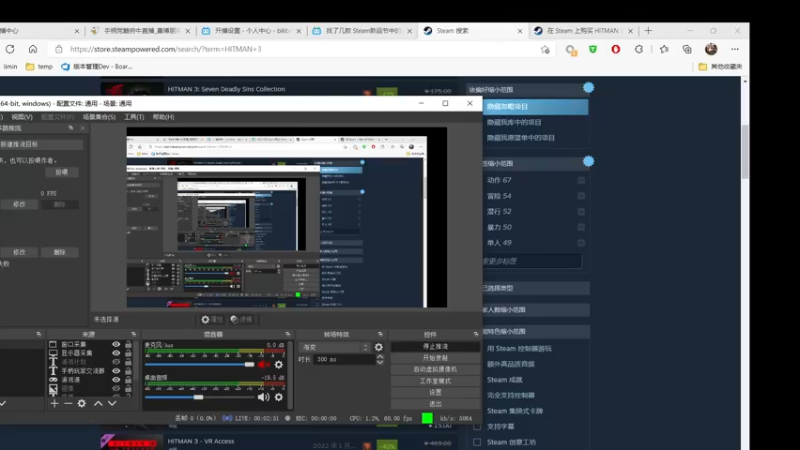Click 开始录制 to start recording
The height and width of the screenshot is (450, 800).
pos(435,358)
